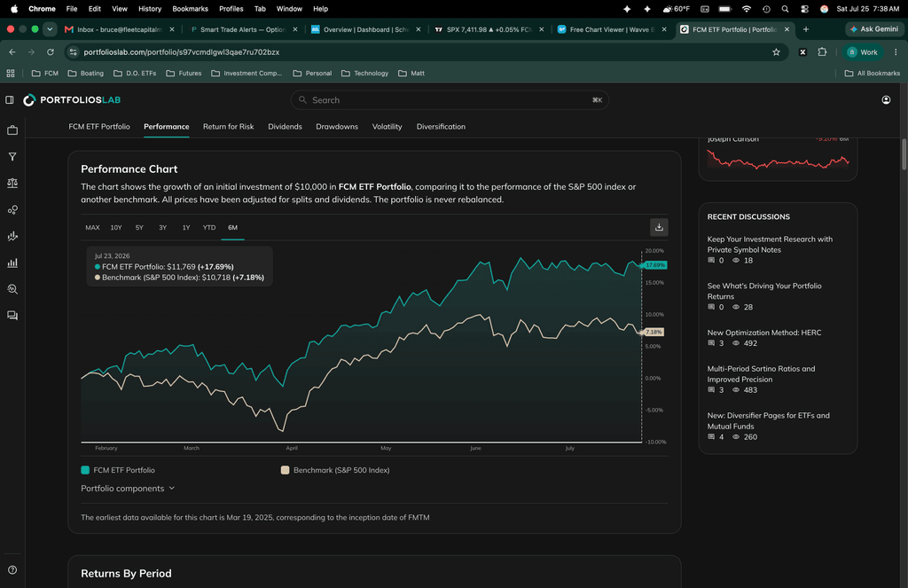
Task: Open the optimization chart sidebar icon
Action: tap(12, 237)
